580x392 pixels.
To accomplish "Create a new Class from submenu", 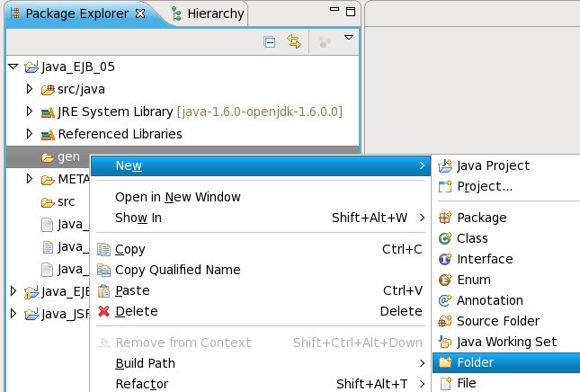I will [472, 238].
